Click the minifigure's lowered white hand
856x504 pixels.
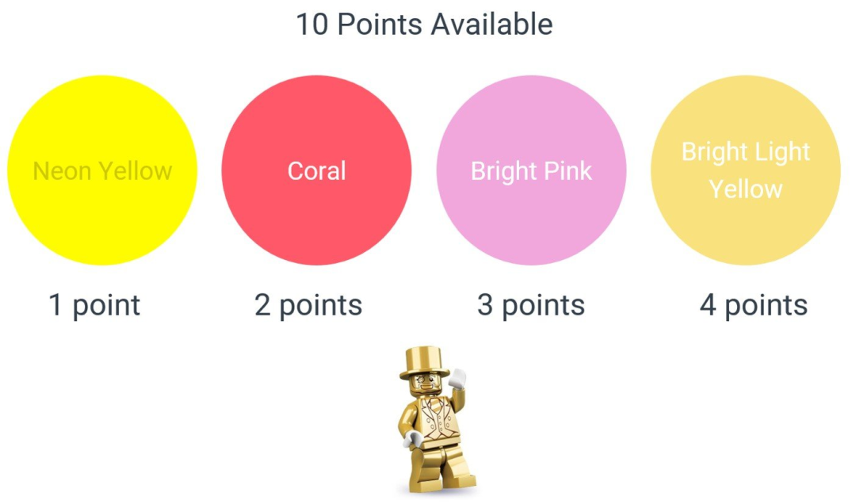(411, 439)
